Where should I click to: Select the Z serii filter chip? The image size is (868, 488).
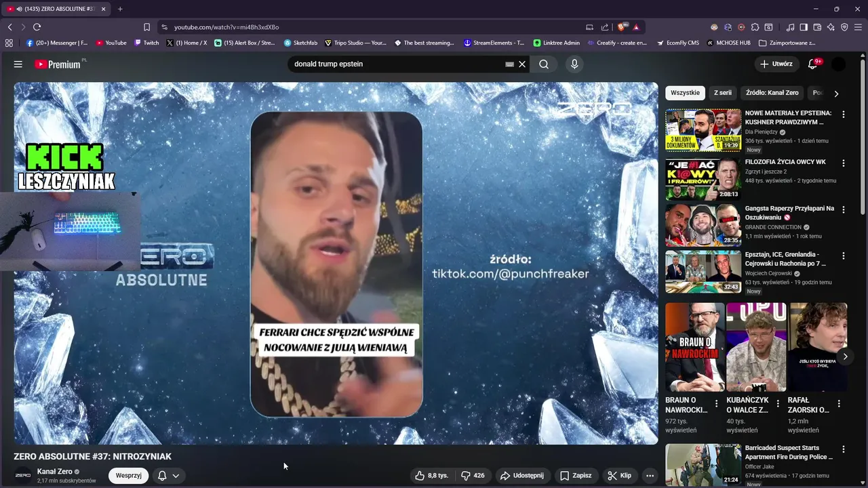[x=723, y=93]
